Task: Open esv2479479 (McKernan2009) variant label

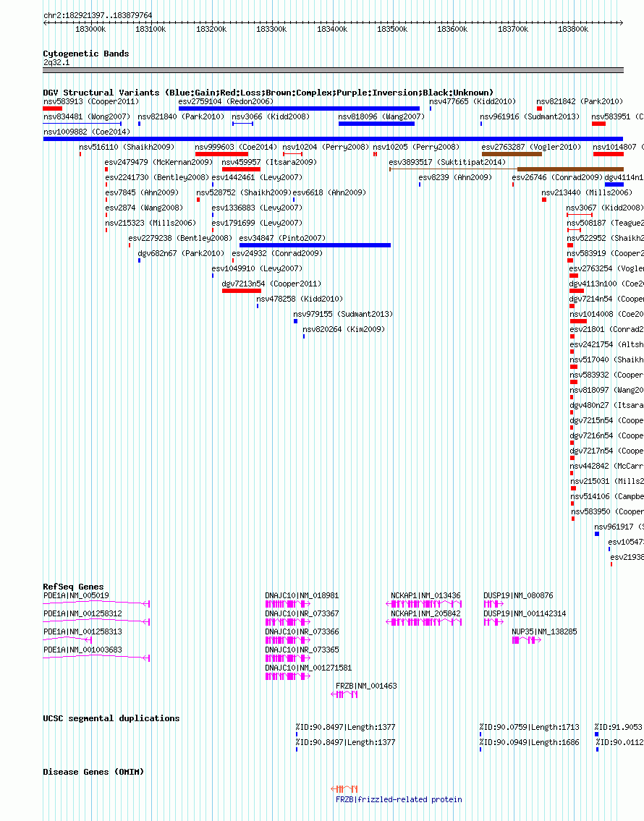Action: pyautogui.click(x=158, y=162)
